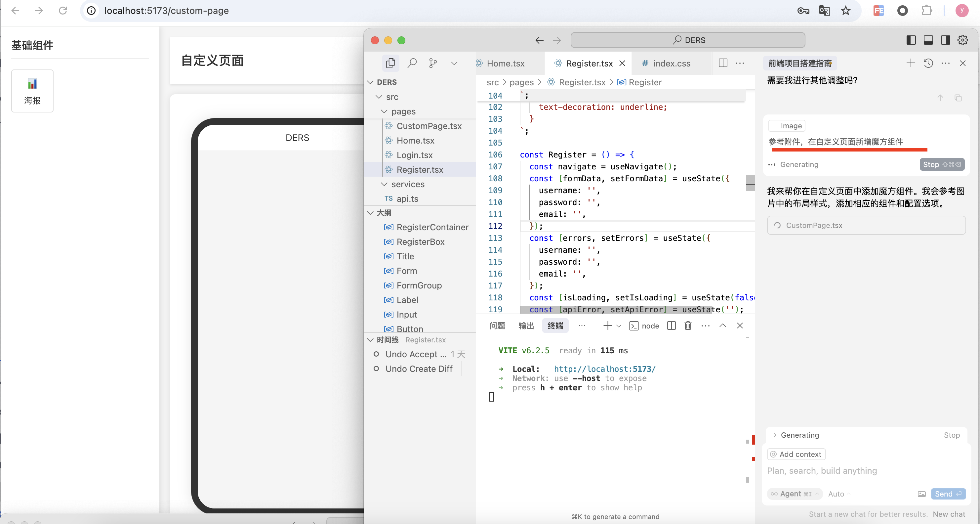Start a new chat with the plus icon
The image size is (980, 524).
(911, 63)
